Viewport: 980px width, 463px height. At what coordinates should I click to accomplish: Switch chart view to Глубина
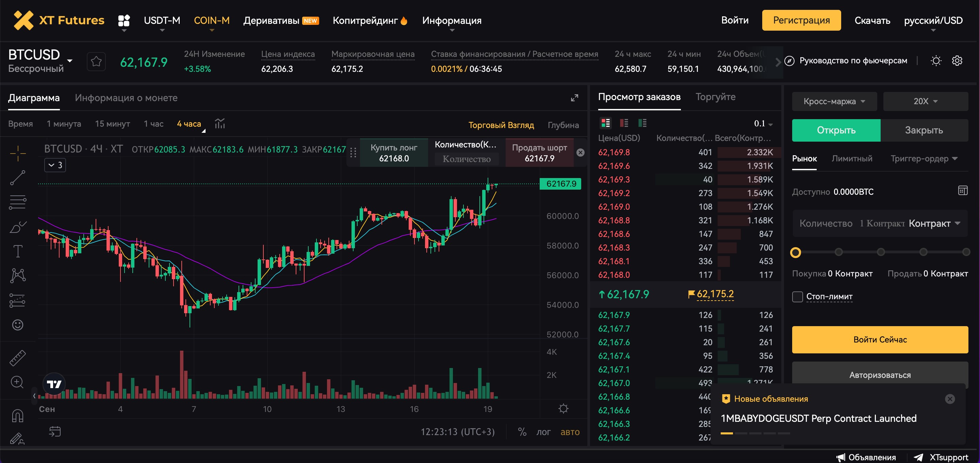pos(563,125)
